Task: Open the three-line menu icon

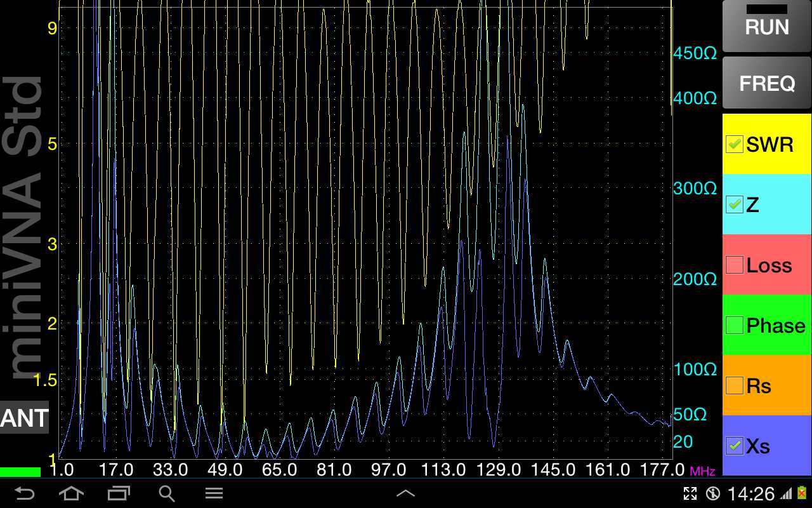Action: click(214, 493)
